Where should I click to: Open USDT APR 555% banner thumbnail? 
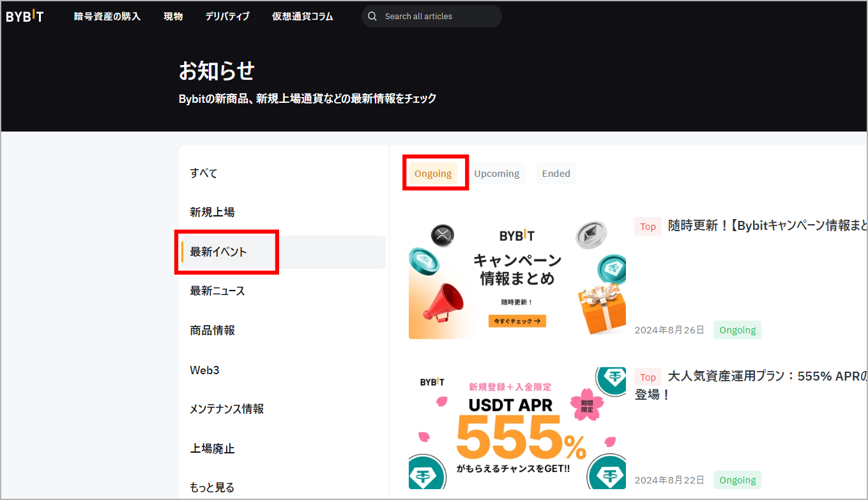(x=517, y=429)
